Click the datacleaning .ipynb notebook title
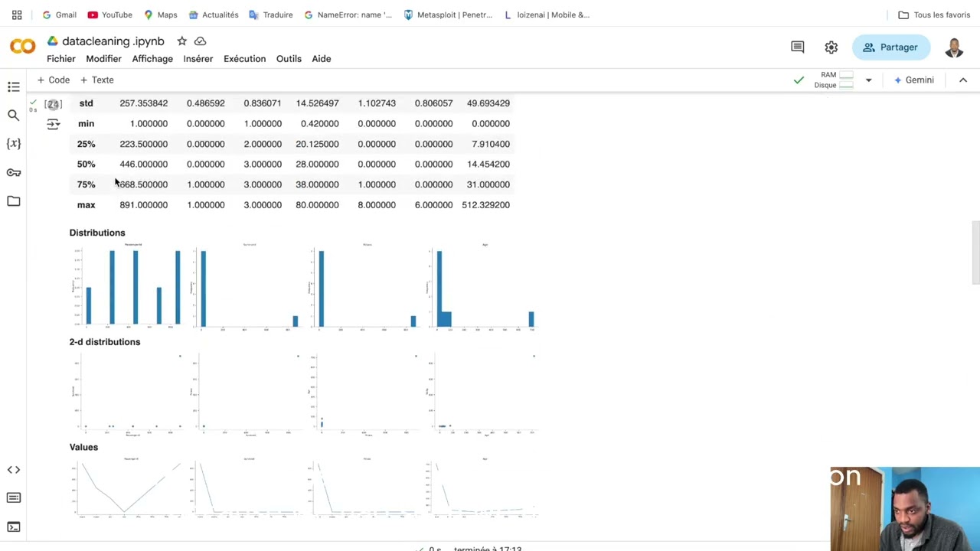 pos(113,41)
